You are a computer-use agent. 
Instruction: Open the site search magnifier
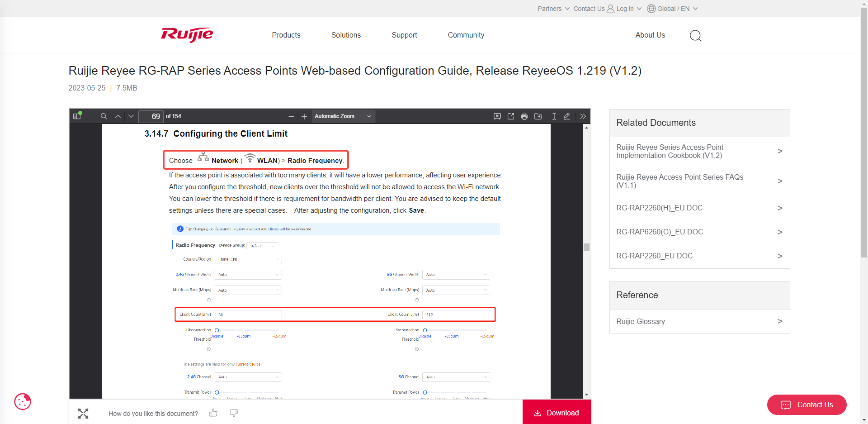click(696, 36)
